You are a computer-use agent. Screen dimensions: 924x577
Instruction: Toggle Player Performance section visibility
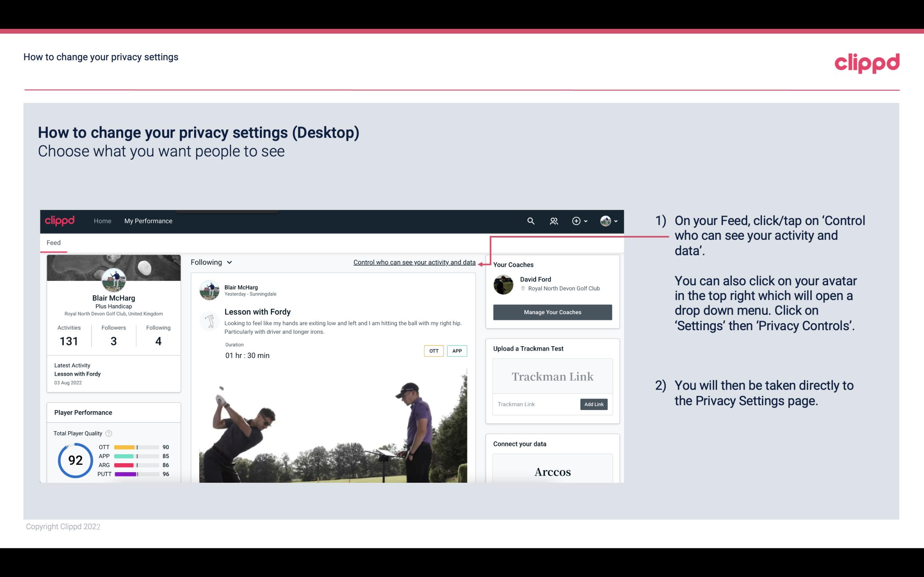[x=83, y=412]
